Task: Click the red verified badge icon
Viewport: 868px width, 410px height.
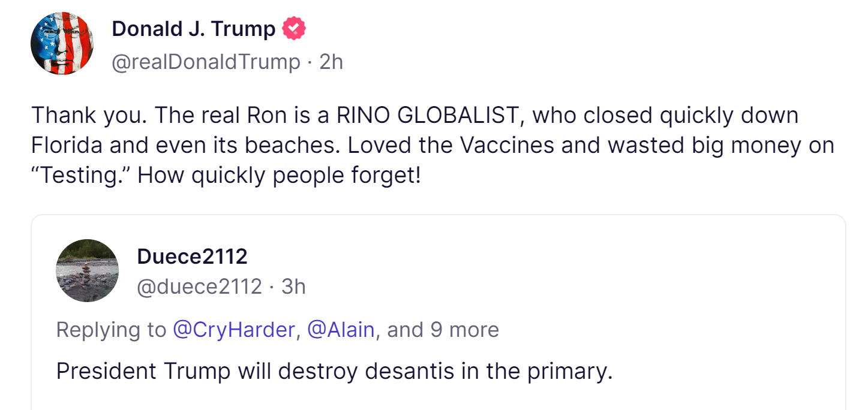Action: [x=294, y=28]
